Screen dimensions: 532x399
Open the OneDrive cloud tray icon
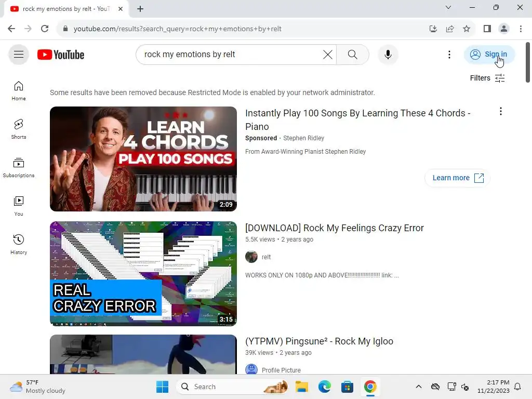click(435, 387)
